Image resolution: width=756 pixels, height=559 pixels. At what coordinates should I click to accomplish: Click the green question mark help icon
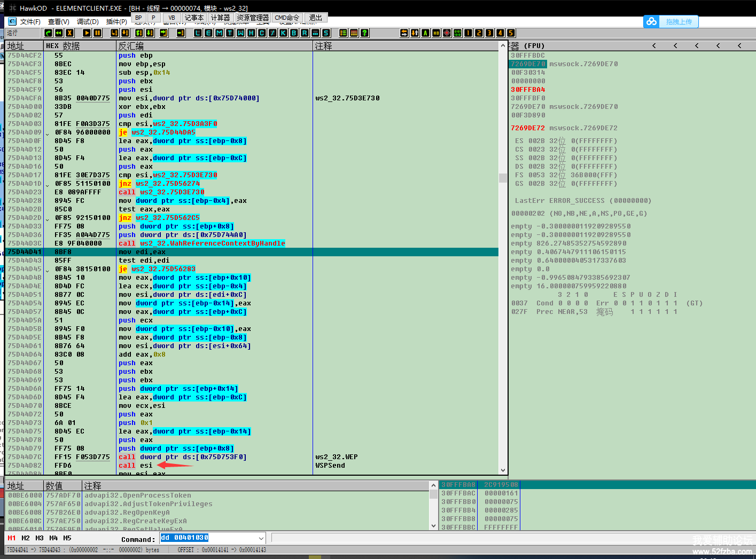tap(364, 33)
